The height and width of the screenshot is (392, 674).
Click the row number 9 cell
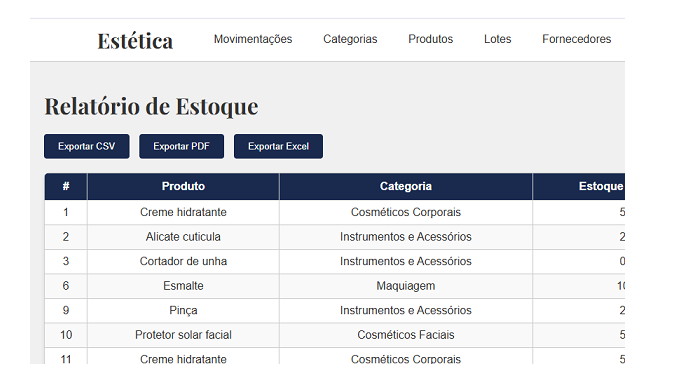point(66,310)
